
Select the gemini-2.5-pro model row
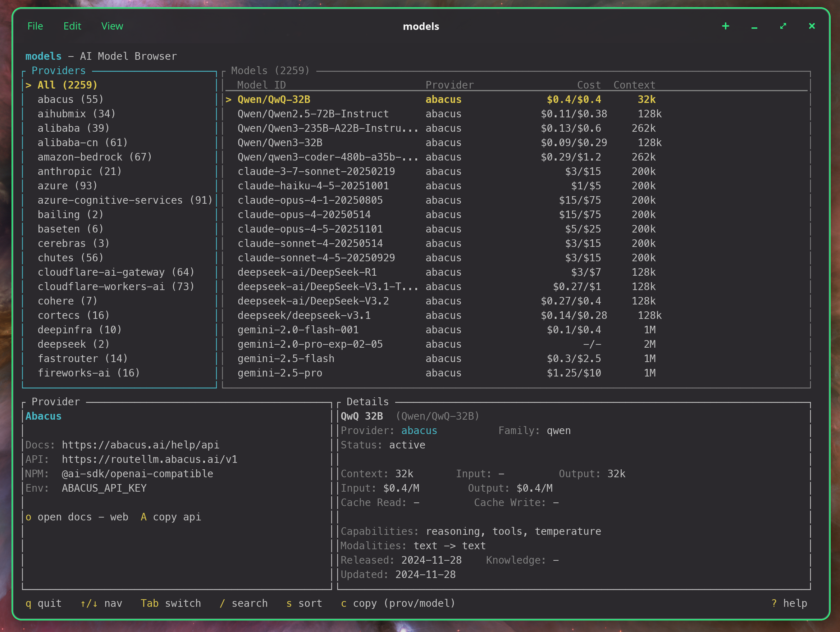[x=279, y=373]
